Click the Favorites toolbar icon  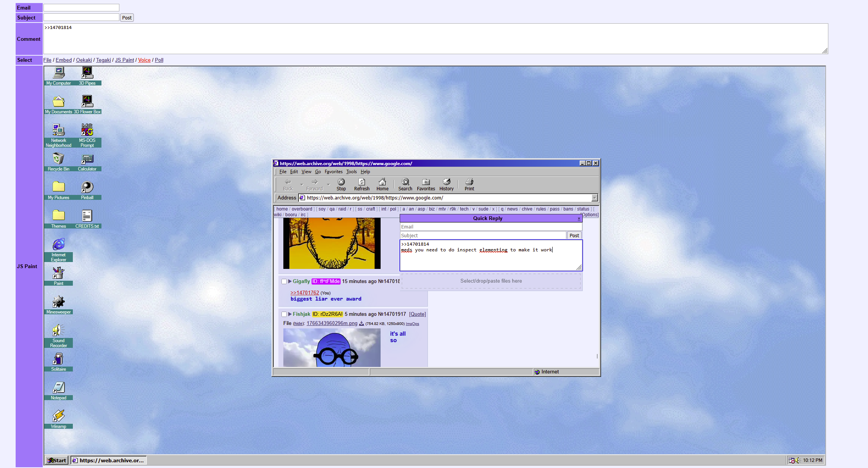(426, 184)
